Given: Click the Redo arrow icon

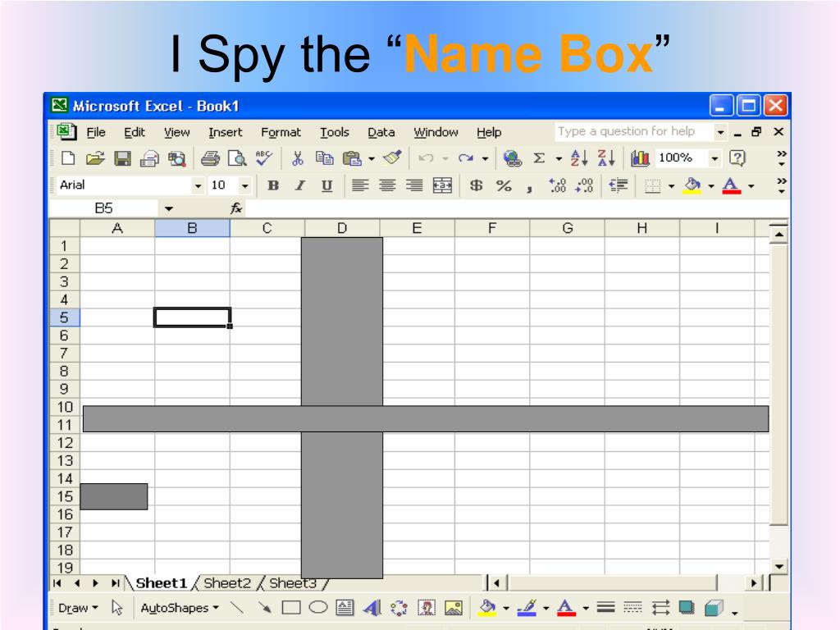Looking at the screenshot, I should coord(466,158).
